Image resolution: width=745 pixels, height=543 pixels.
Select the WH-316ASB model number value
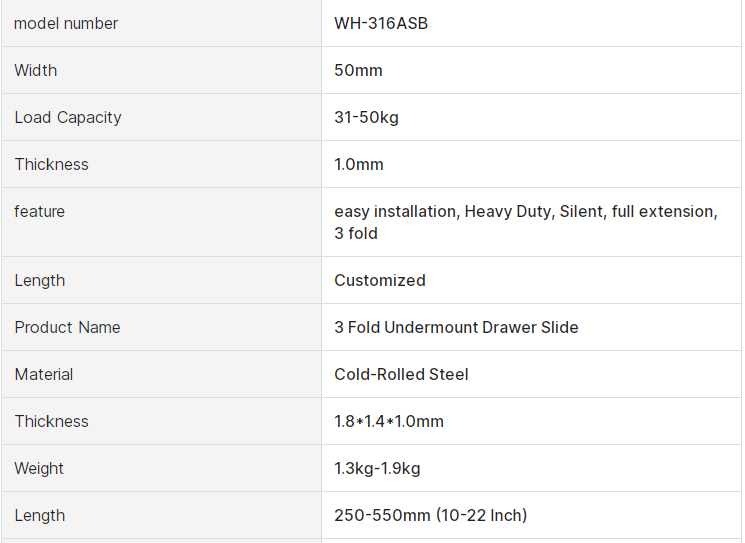tap(381, 23)
